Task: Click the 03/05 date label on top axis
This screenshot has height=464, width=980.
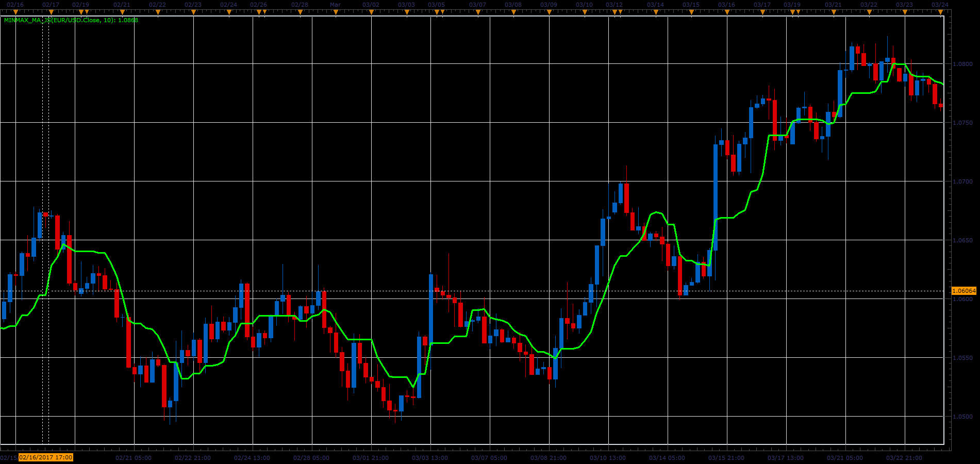Action: click(x=436, y=5)
